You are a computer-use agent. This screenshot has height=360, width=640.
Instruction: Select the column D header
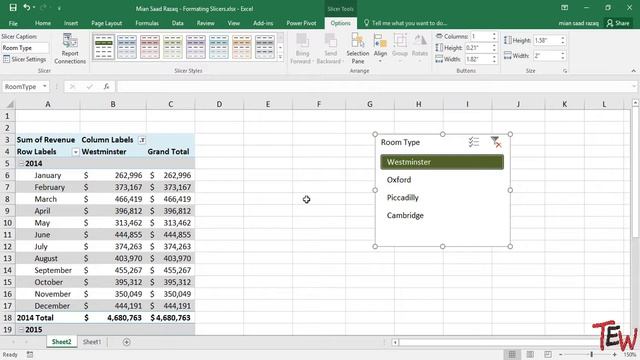pos(219,104)
